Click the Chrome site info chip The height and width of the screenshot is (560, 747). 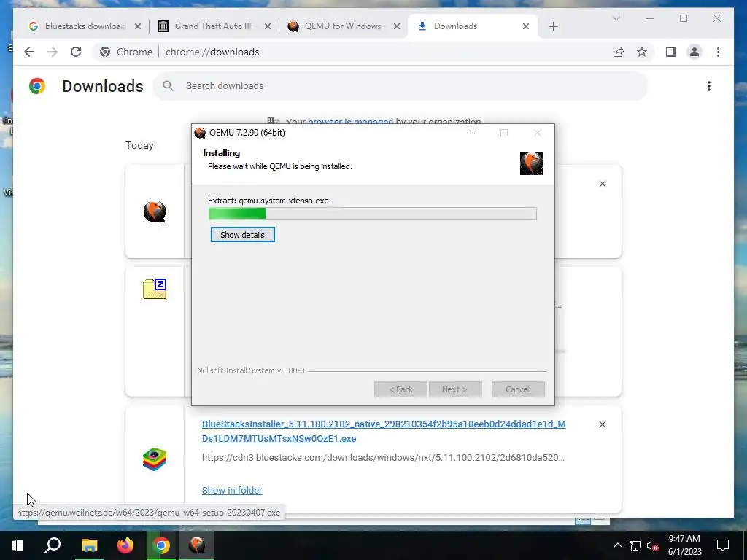126,52
